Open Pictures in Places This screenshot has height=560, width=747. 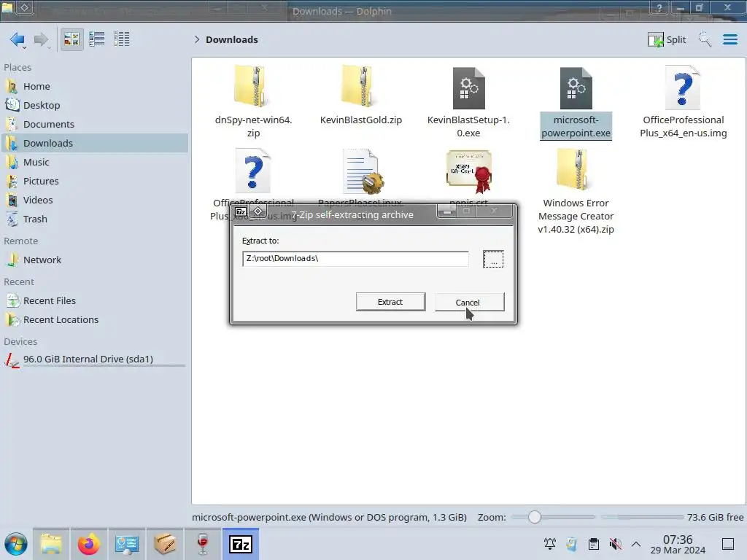click(94, 182)
